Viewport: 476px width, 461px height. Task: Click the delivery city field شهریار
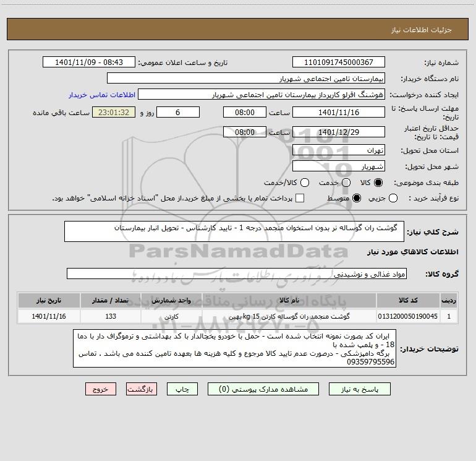tap(339, 166)
